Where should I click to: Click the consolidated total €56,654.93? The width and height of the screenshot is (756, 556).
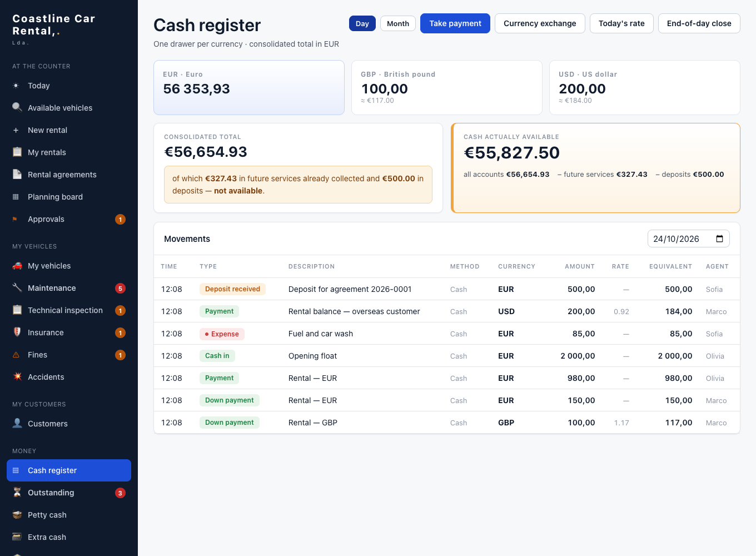click(x=206, y=152)
